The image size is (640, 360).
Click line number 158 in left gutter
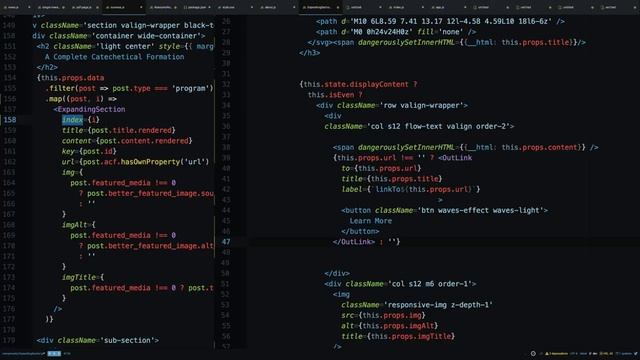point(10,120)
